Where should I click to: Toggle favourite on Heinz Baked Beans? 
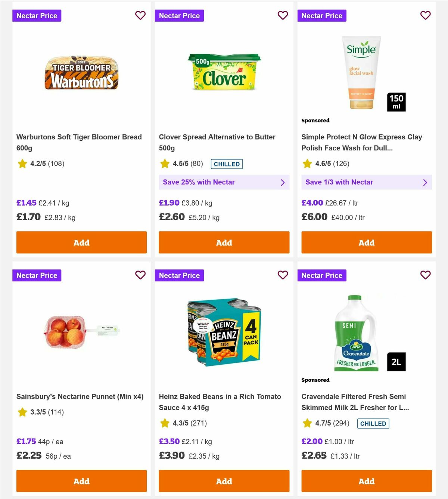pyautogui.click(x=283, y=275)
